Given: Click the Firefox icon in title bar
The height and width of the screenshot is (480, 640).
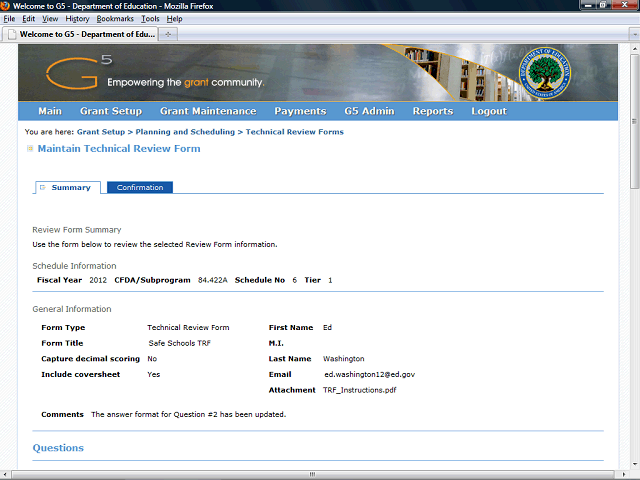Looking at the screenshot, I should (x=5, y=6).
